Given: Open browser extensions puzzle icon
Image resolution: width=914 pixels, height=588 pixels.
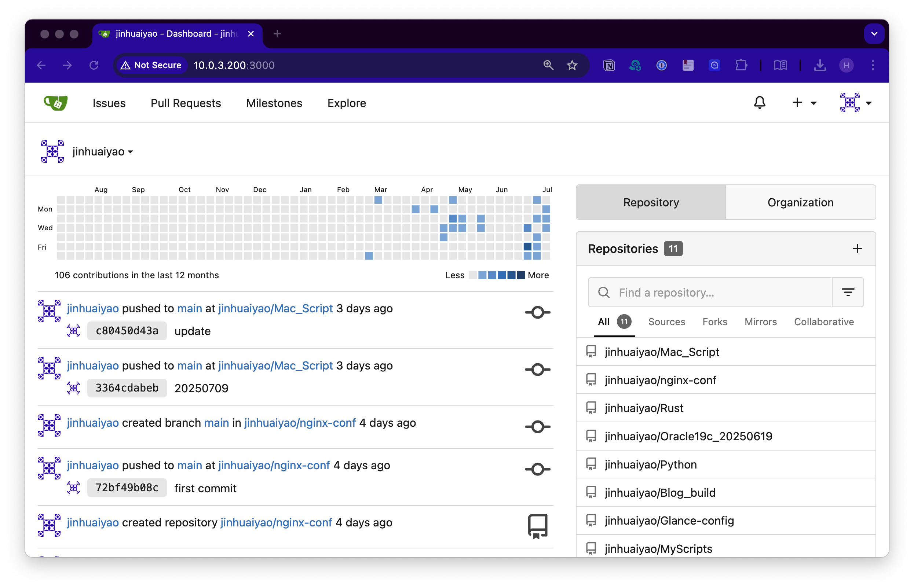Looking at the screenshot, I should click(x=741, y=65).
